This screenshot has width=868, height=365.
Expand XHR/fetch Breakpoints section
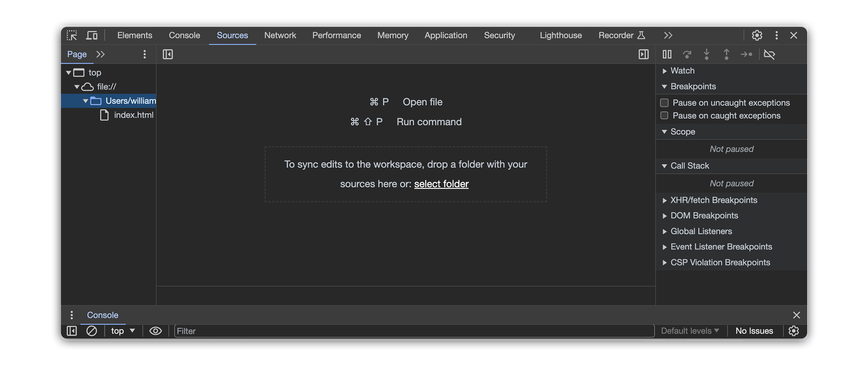coord(713,200)
